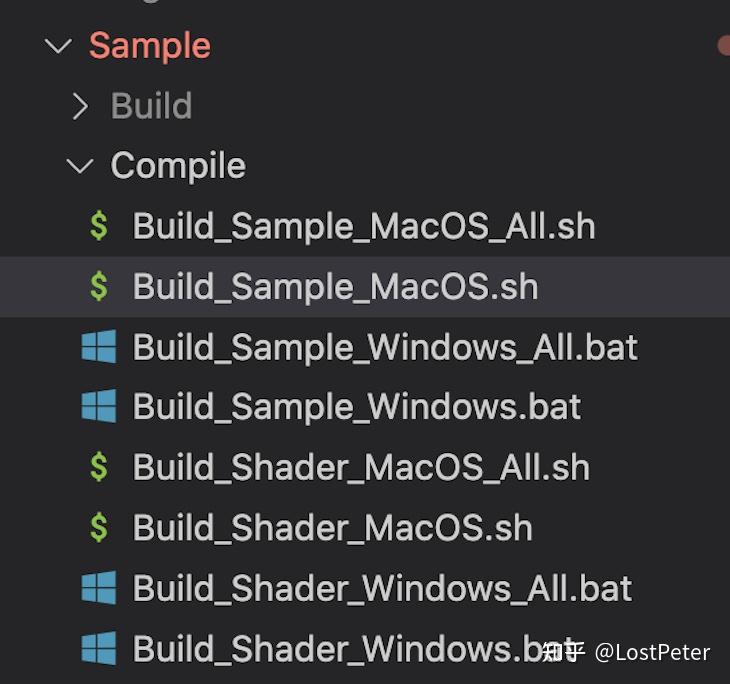Click the Windows icon beside Build_Sample_Windows_All.bat
The image size is (730, 684).
pyautogui.click(x=99, y=347)
